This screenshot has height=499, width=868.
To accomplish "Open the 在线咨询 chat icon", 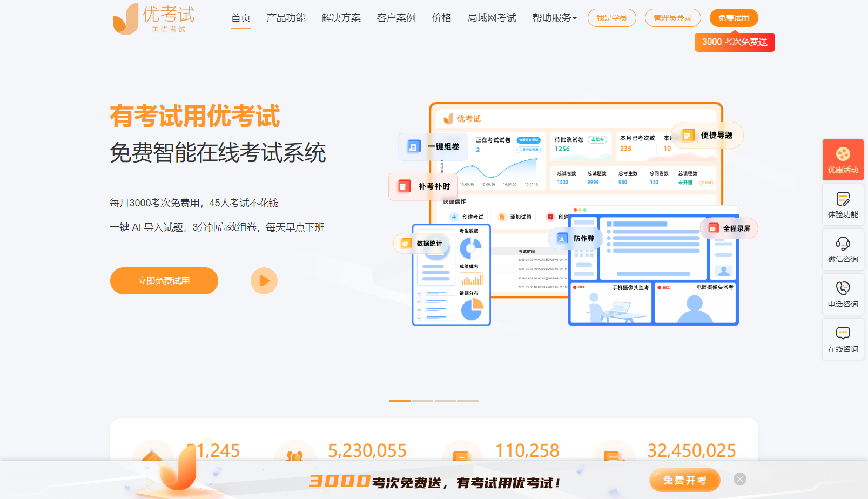I will click(x=843, y=339).
